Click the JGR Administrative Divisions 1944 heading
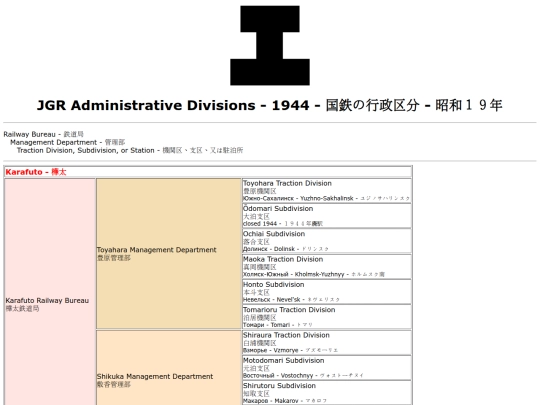540x405 pixels. [x=270, y=105]
